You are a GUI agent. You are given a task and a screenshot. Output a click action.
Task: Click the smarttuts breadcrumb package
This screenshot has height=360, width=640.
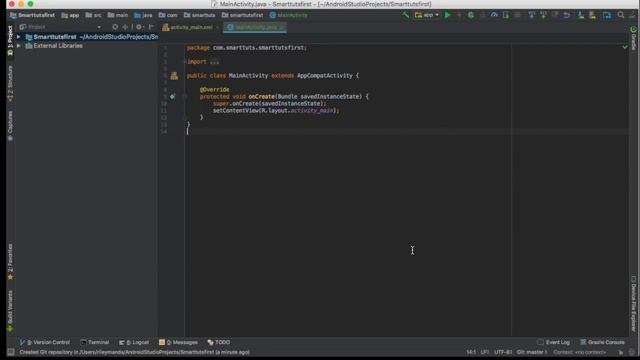pos(200,15)
